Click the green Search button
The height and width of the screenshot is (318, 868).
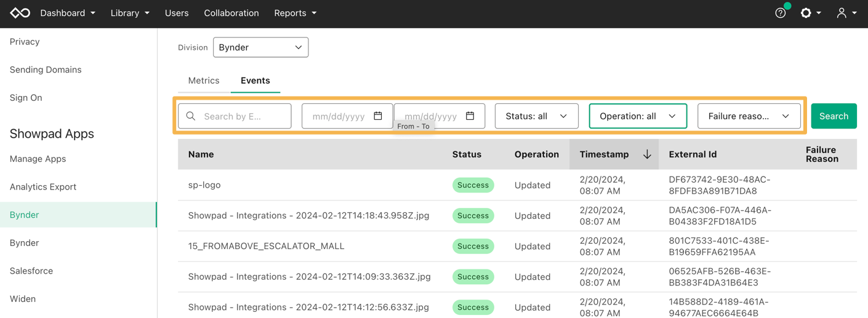834,116
